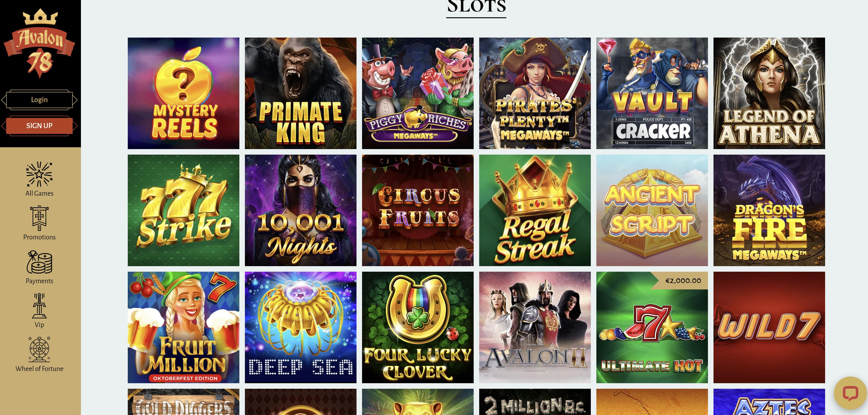The height and width of the screenshot is (415, 868).
Task: Open Piggy Riches Megaways game
Action: tap(418, 93)
